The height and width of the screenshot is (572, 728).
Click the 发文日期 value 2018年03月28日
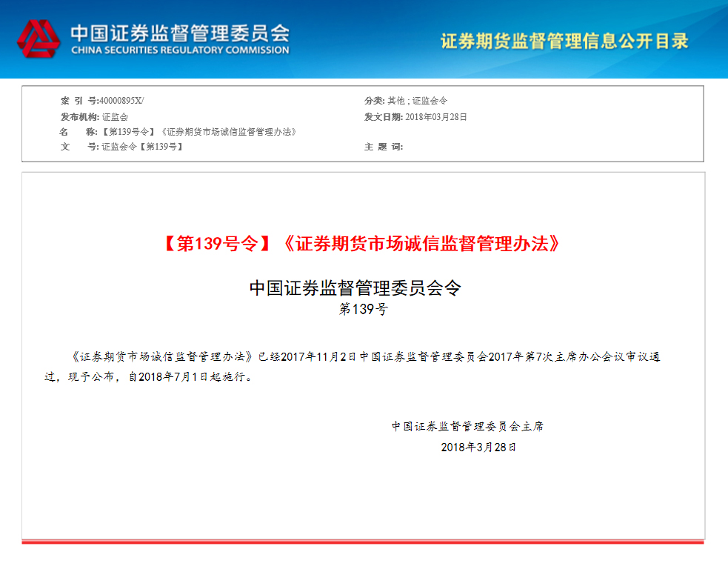[x=436, y=116]
